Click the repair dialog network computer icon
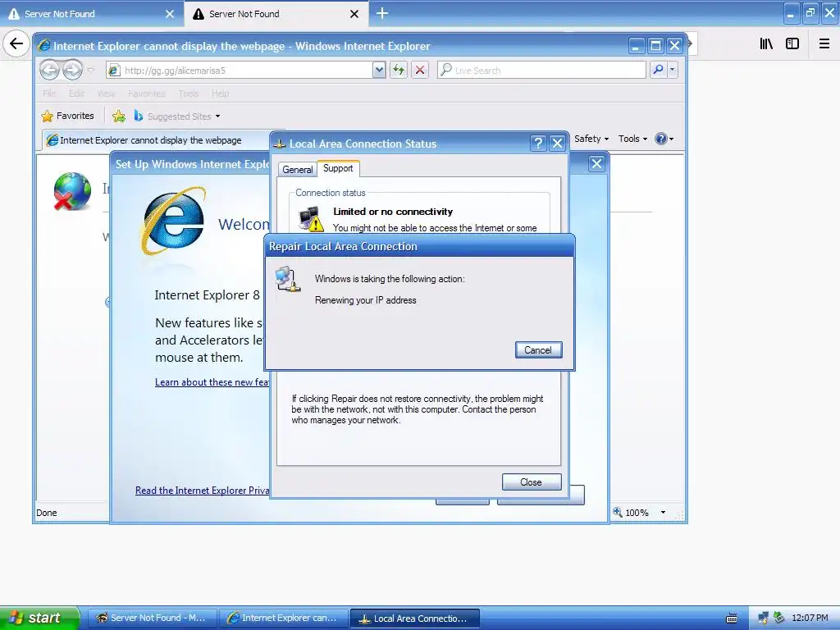The height and width of the screenshot is (630, 840). [x=288, y=279]
